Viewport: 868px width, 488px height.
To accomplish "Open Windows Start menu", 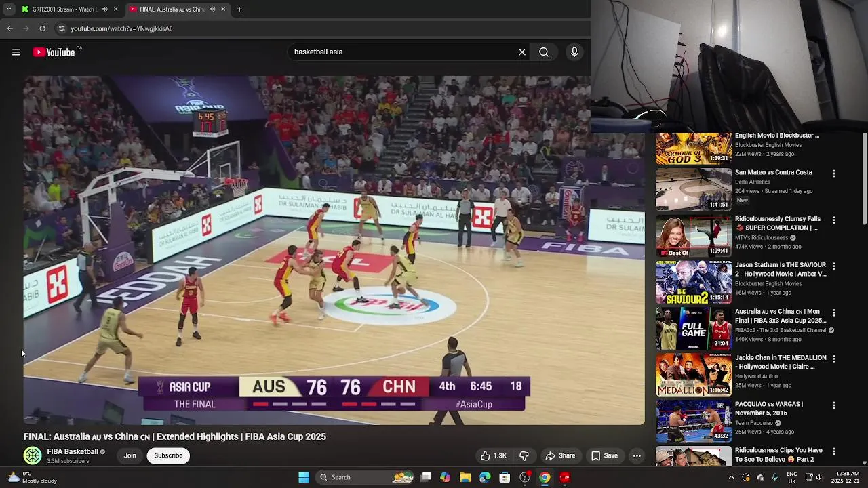I will [304, 477].
